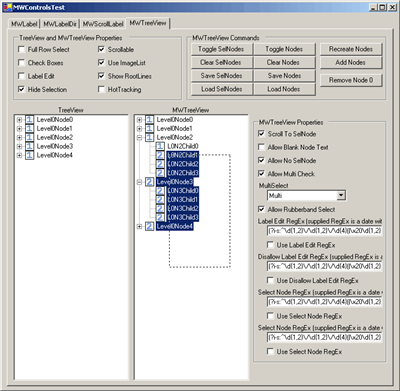Screen dimensions: 400x391
Task: Open the MWScrollLabel tab
Action: pos(103,24)
